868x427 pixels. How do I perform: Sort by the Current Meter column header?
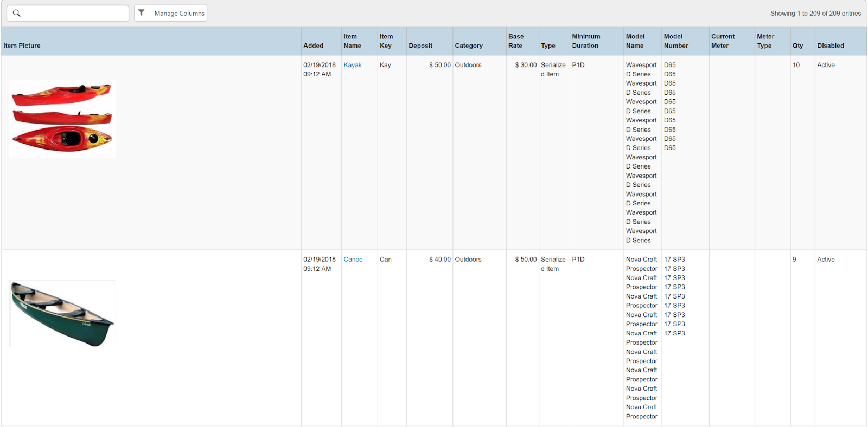[x=723, y=41]
